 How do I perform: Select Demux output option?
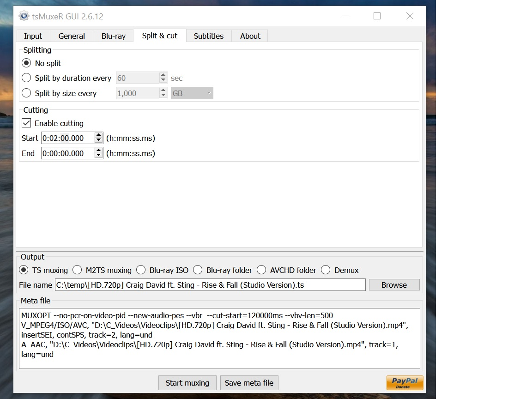pos(326,270)
